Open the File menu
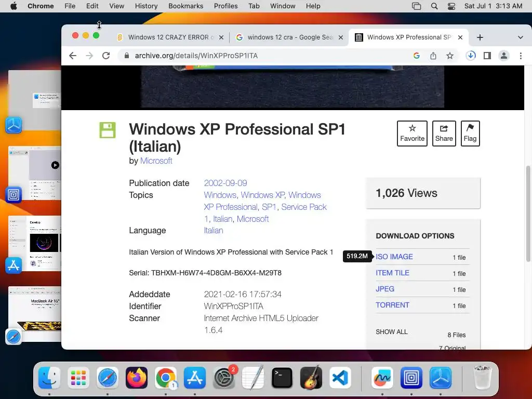This screenshot has height=399, width=532. click(70, 6)
